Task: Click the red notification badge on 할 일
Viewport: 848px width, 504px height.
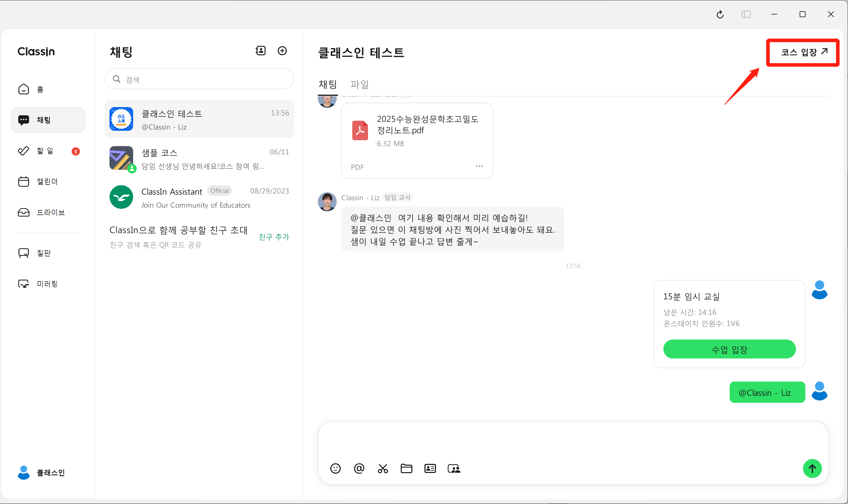Action: click(75, 151)
